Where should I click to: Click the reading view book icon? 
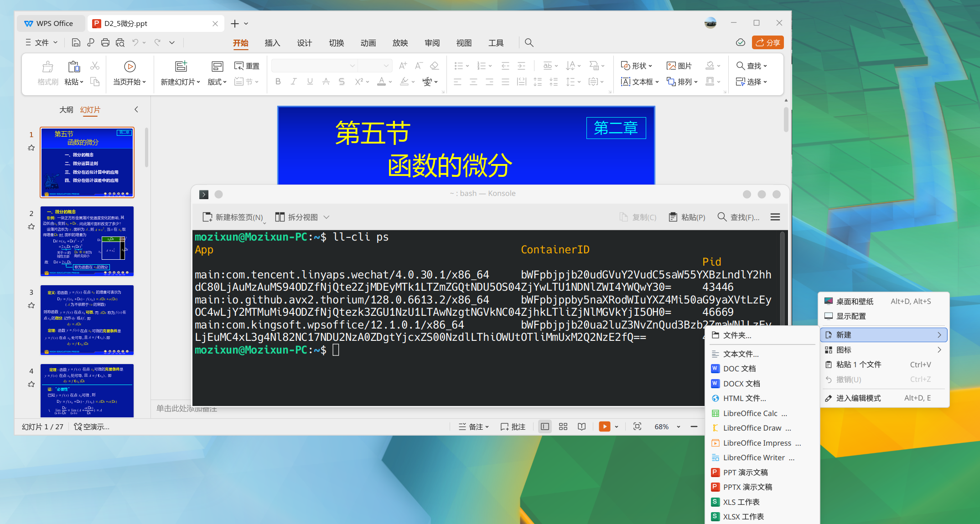[582, 426]
